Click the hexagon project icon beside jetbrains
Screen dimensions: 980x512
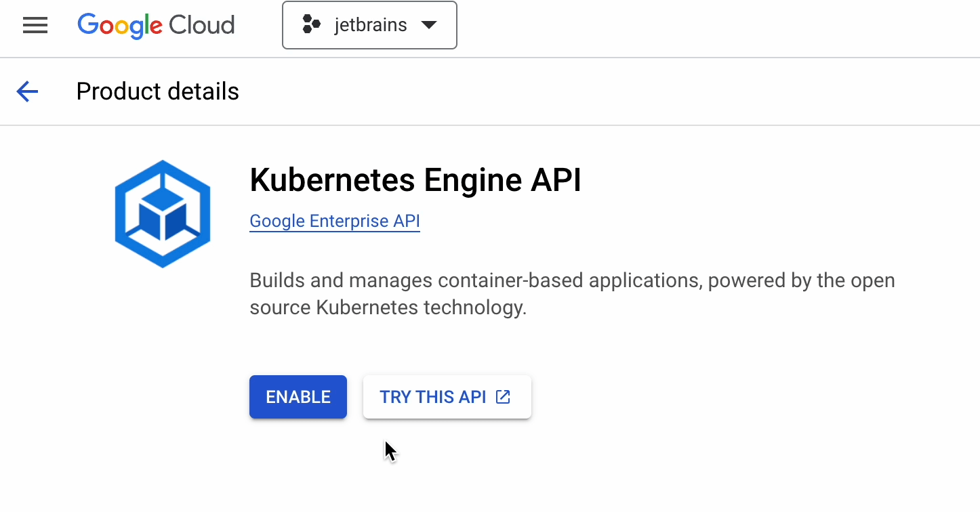click(311, 26)
